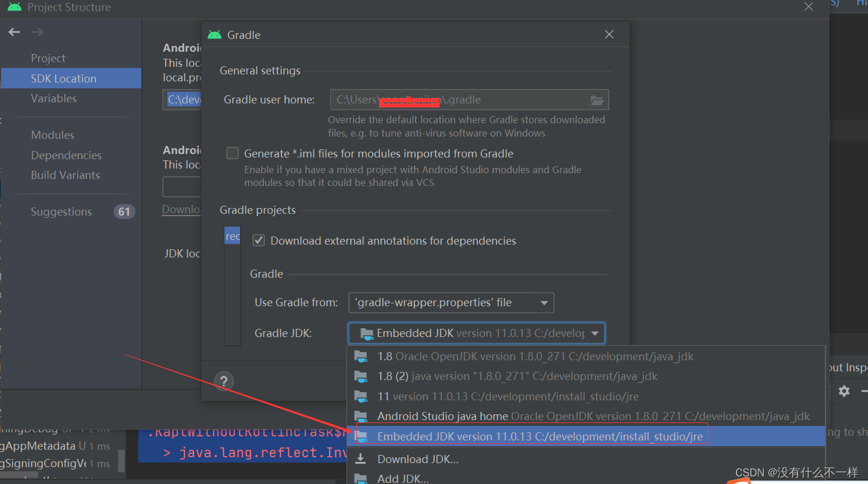Close the Project Structure window
The height and width of the screenshot is (484, 868).
coord(809,7)
